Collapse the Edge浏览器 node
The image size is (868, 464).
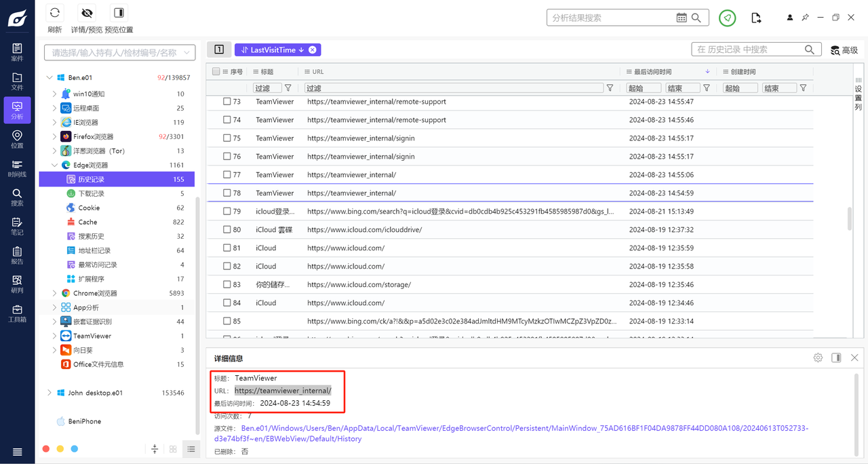click(55, 166)
